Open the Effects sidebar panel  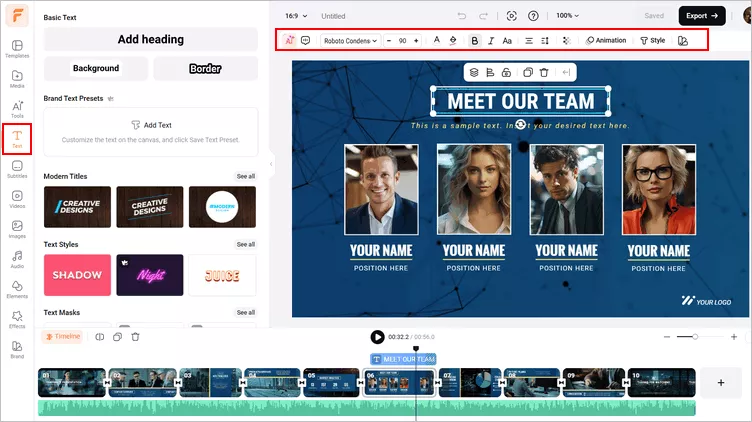(17, 319)
